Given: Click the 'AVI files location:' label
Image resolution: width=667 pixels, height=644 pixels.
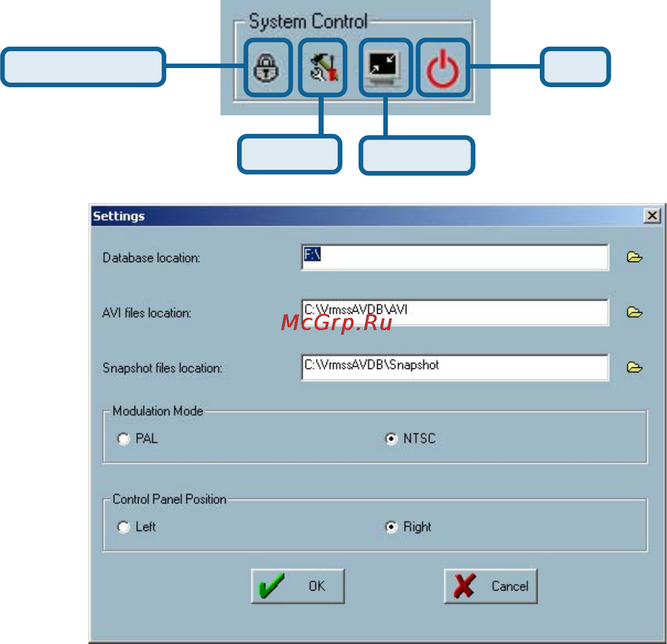Looking at the screenshot, I should tap(147, 313).
